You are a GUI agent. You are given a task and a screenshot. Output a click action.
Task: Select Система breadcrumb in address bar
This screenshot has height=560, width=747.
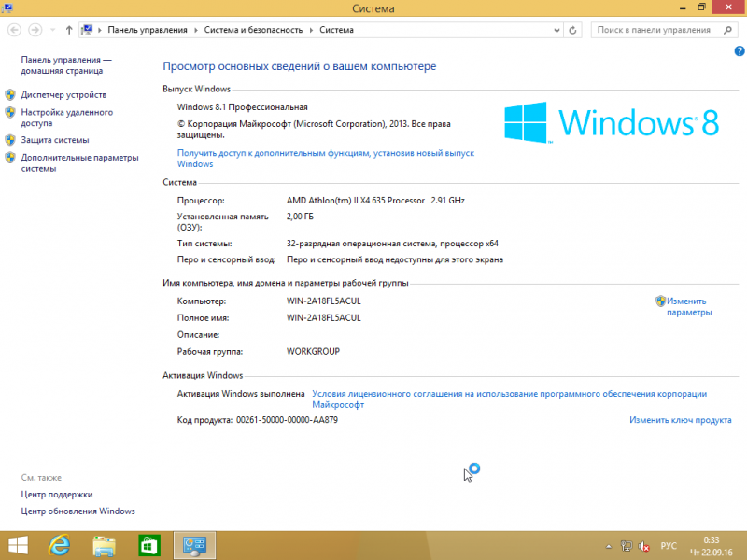point(336,30)
